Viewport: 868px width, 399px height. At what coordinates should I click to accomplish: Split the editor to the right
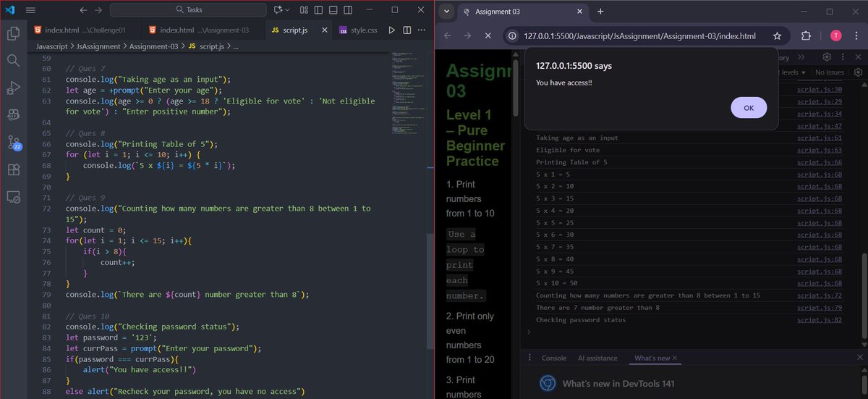click(x=407, y=30)
